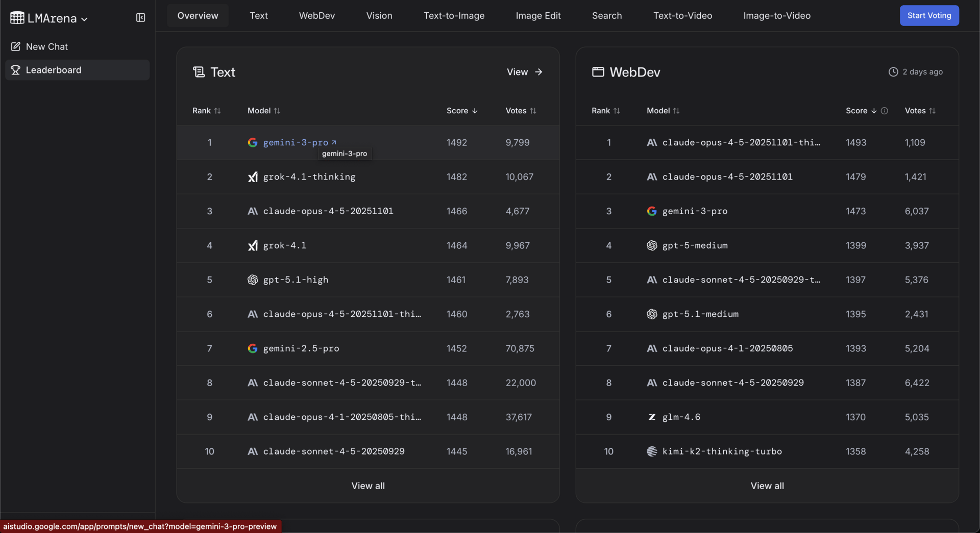
Task: Click the 1492 score in Text table
Action: click(457, 142)
